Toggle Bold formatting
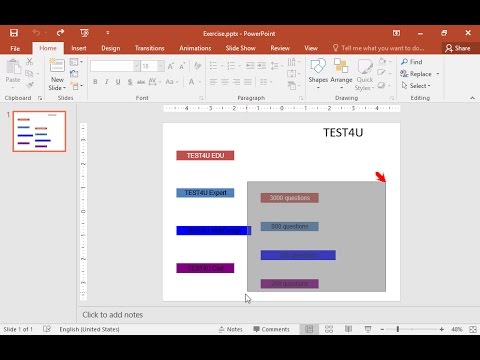480x360 pixels. (95, 82)
